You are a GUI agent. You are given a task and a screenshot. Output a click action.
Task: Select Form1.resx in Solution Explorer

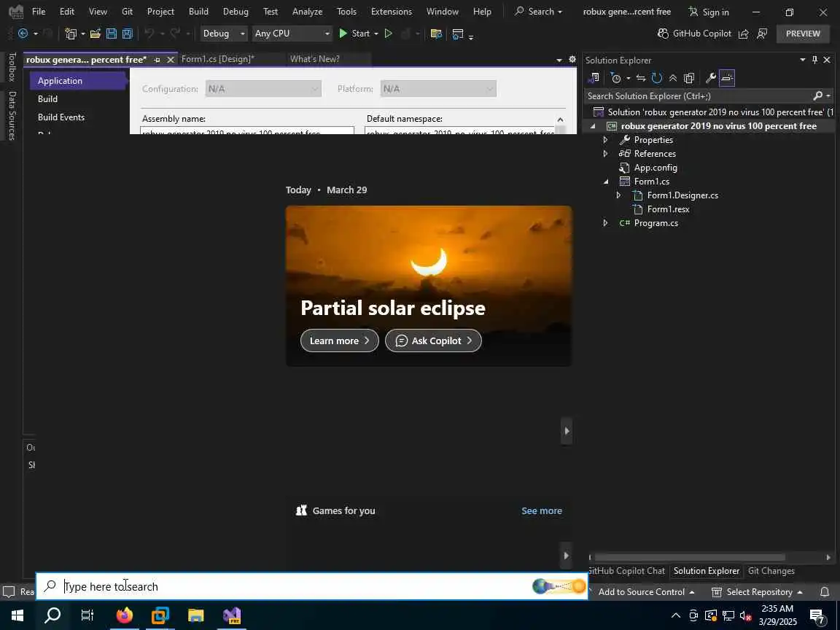tap(667, 209)
